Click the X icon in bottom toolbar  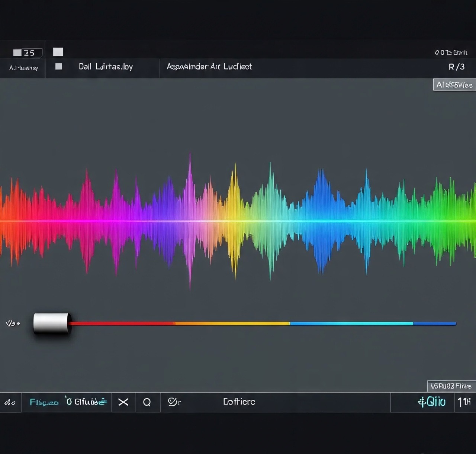[x=123, y=402]
